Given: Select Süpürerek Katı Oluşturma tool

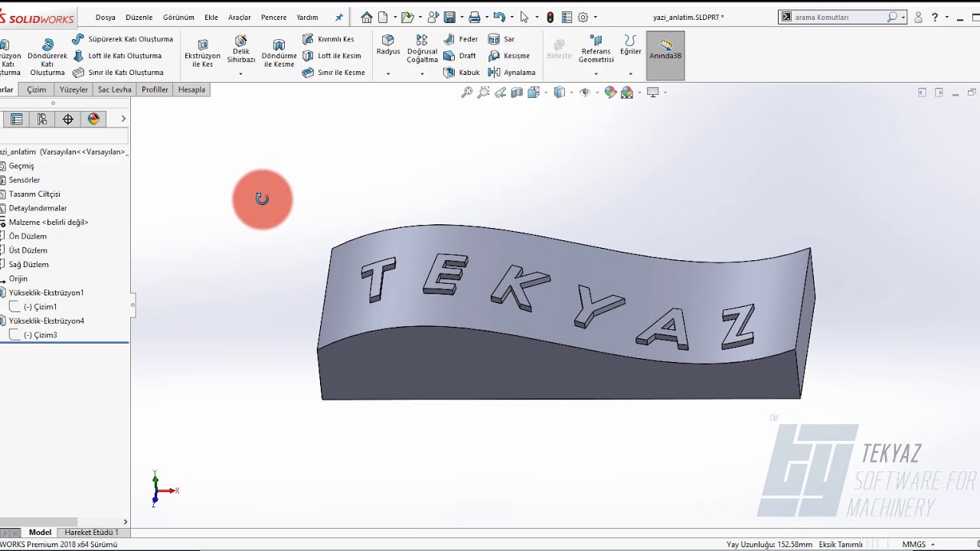Looking at the screenshot, I should click(122, 39).
